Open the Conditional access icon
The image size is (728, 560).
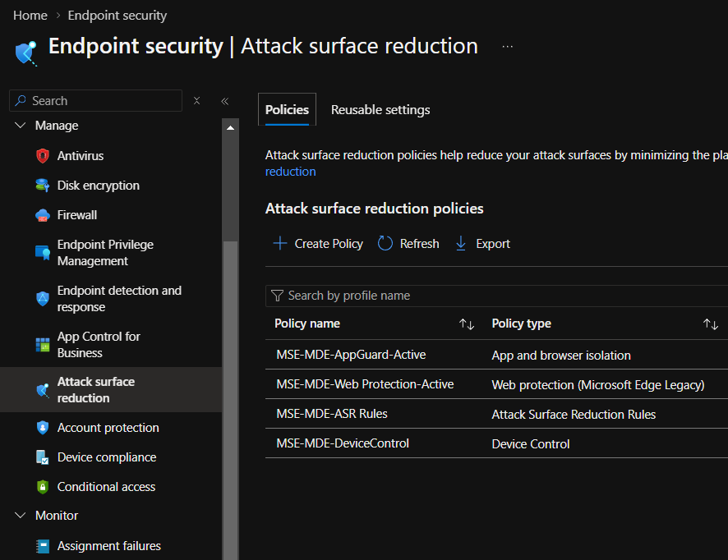43,487
